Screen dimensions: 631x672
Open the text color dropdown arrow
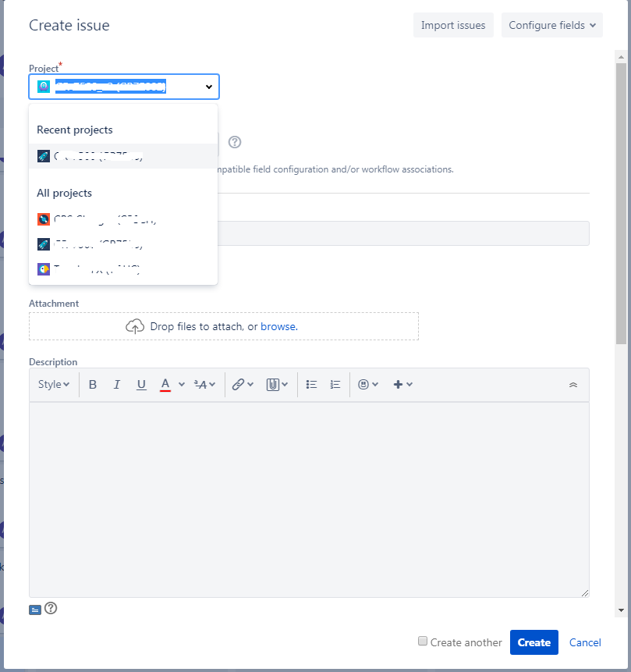(x=182, y=385)
